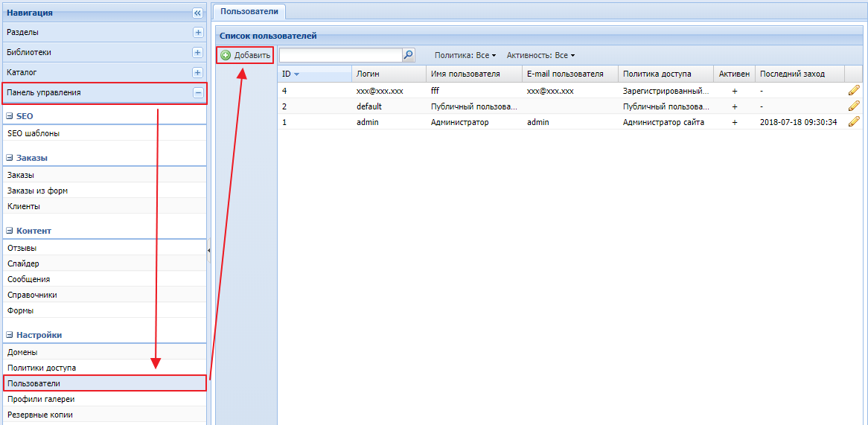Switch to the Пользователи tab
The image size is (868, 425).
point(249,11)
